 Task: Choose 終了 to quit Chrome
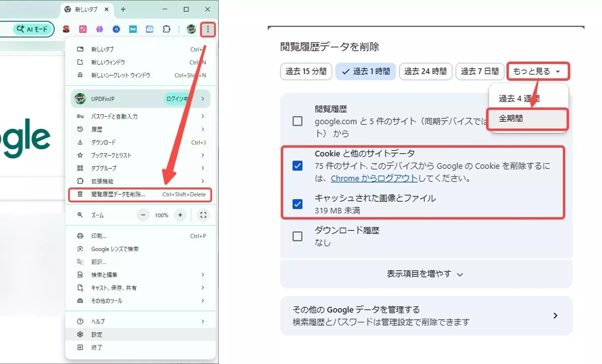click(141, 347)
